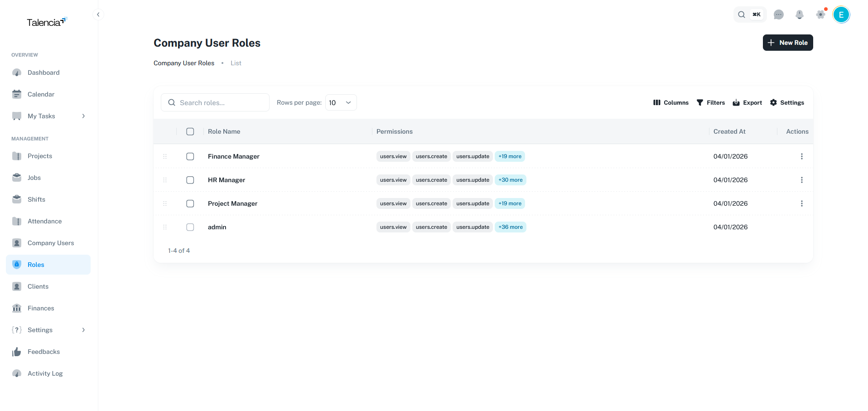Image resolution: width=868 pixels, height=411 pixels.
Task: Expand the Settings sidebar section
Action: click(40, 330)
